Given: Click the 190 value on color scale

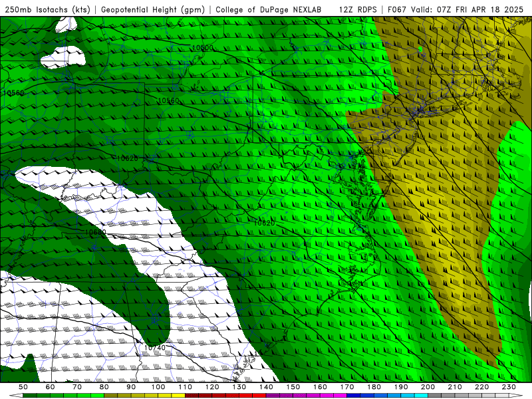Looking at the screenshot, I should (x=401, y=387).
